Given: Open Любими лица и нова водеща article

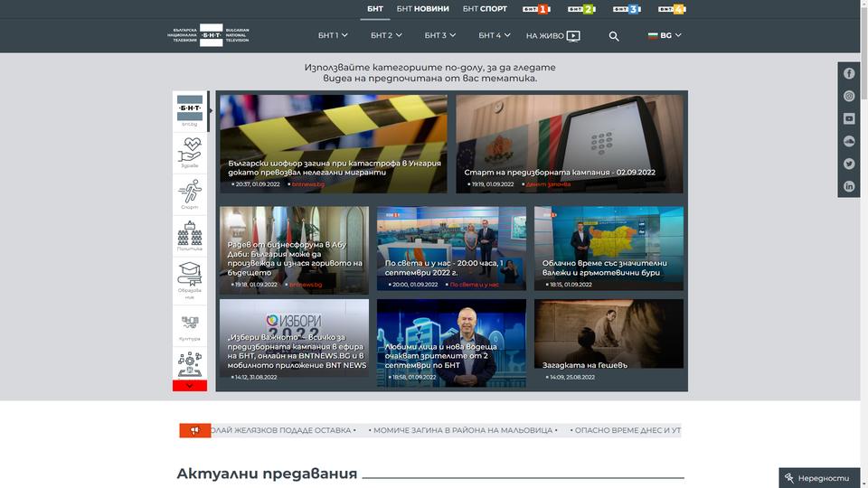Looking at the screenshot, I should [452, 343].
